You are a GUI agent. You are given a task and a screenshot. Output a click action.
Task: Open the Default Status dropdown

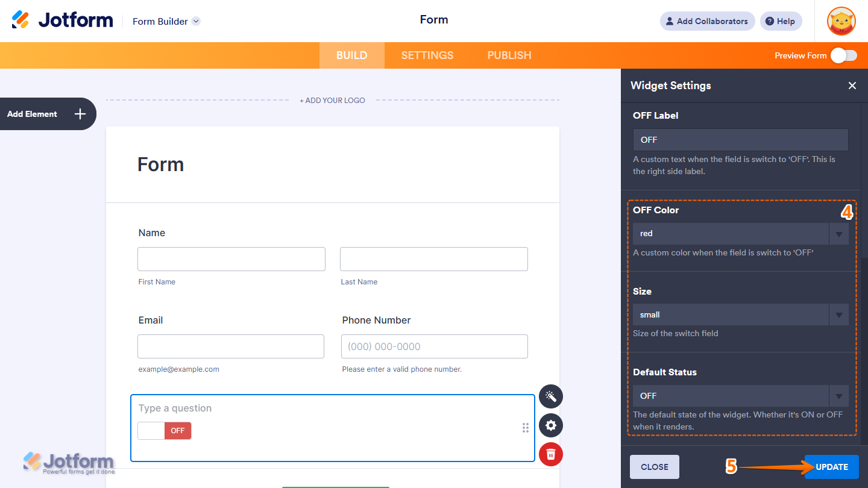coord(838,396)
